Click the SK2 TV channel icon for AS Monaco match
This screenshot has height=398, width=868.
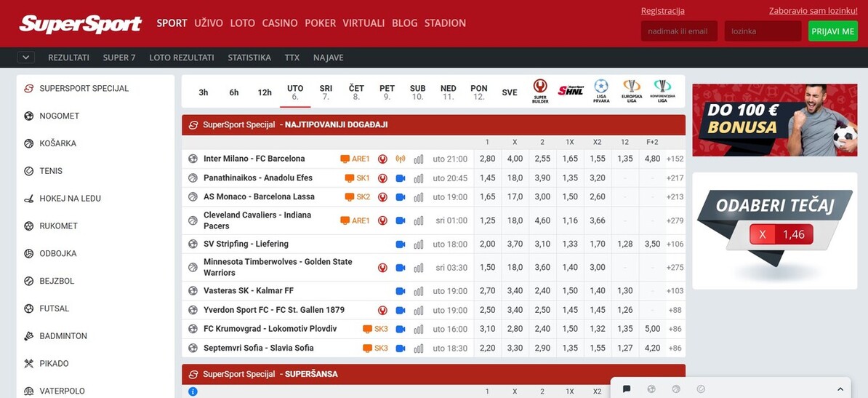coord(357,196)
